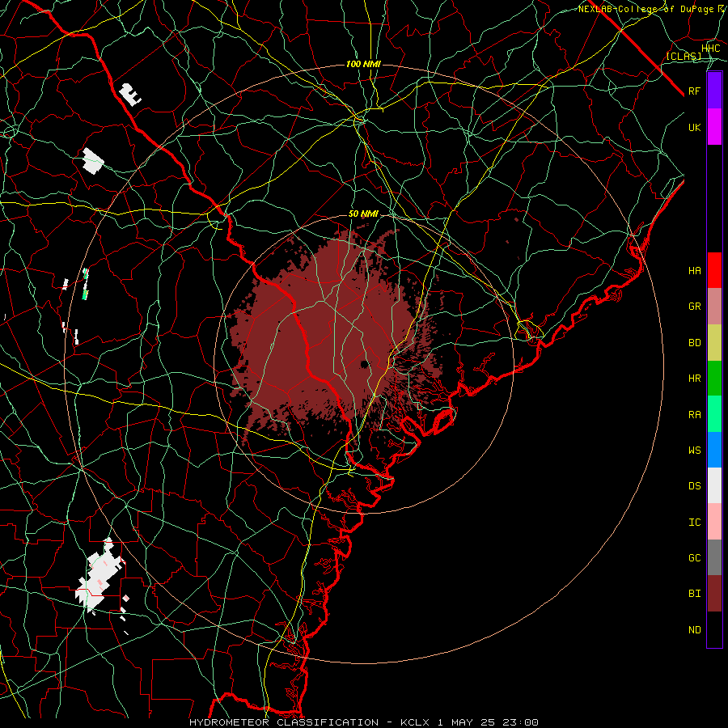Click the GR legend label
Screen dimensions: 728x728
tap(694, 307)
